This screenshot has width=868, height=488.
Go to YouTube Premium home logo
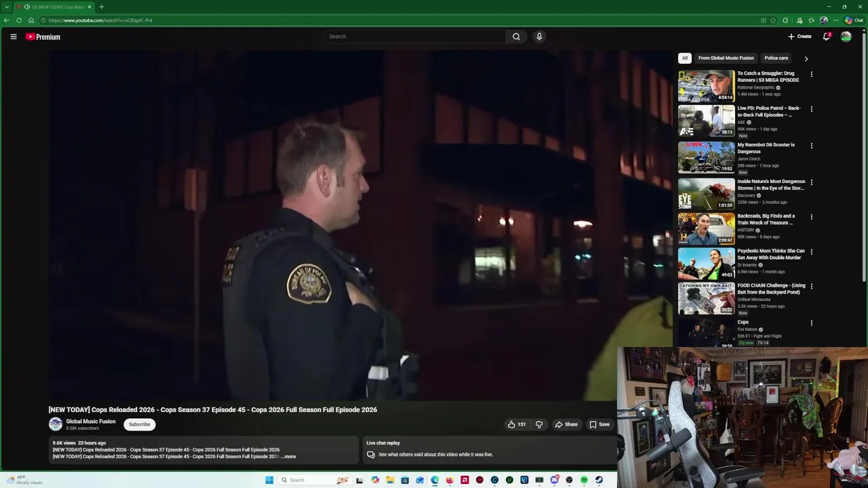point(43,37)
